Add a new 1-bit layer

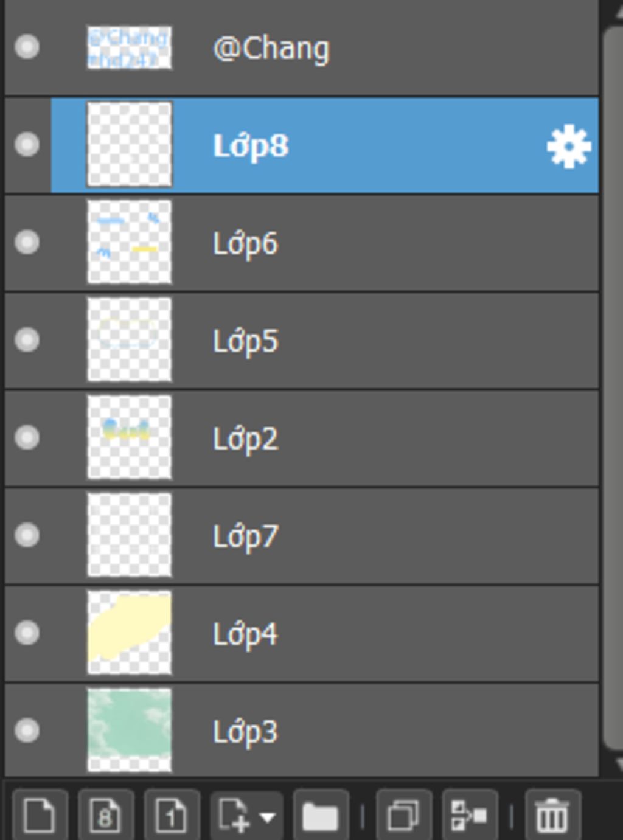(x=172, y=815)
